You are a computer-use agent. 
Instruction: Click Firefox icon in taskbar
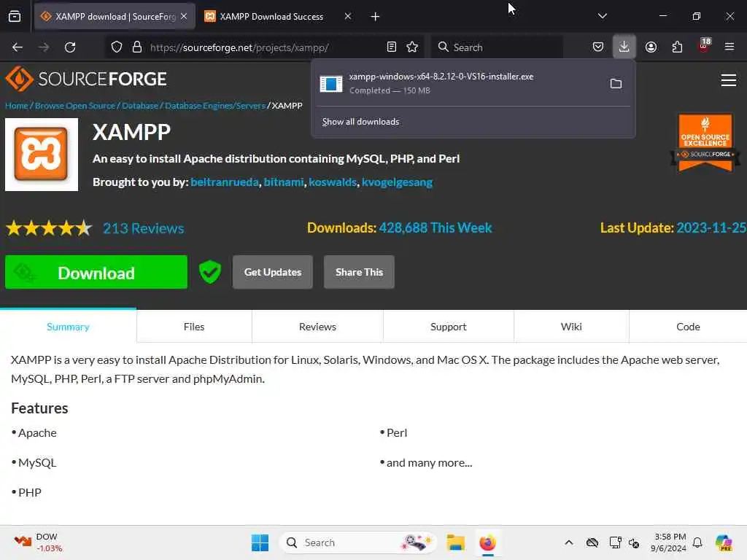pos(488,542)
